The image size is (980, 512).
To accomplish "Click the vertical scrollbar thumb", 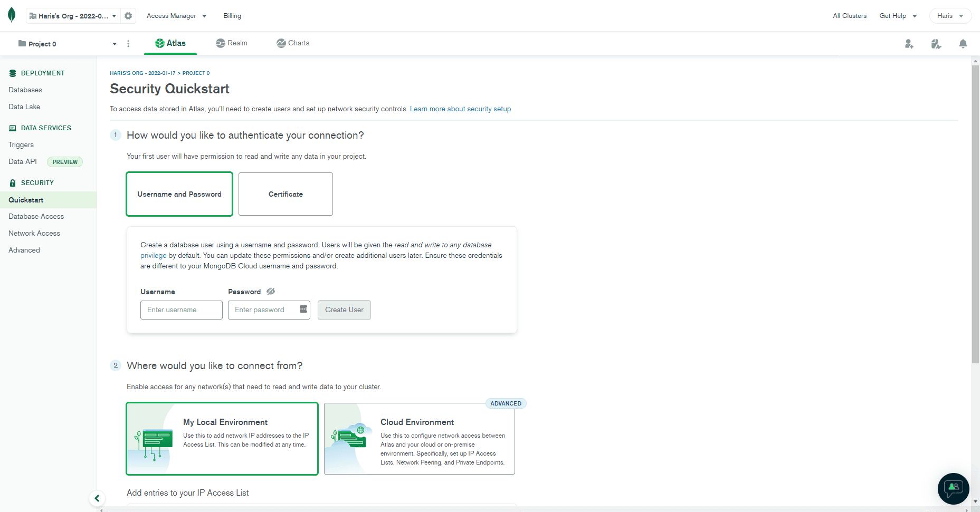I will click(x=975, y=214).
